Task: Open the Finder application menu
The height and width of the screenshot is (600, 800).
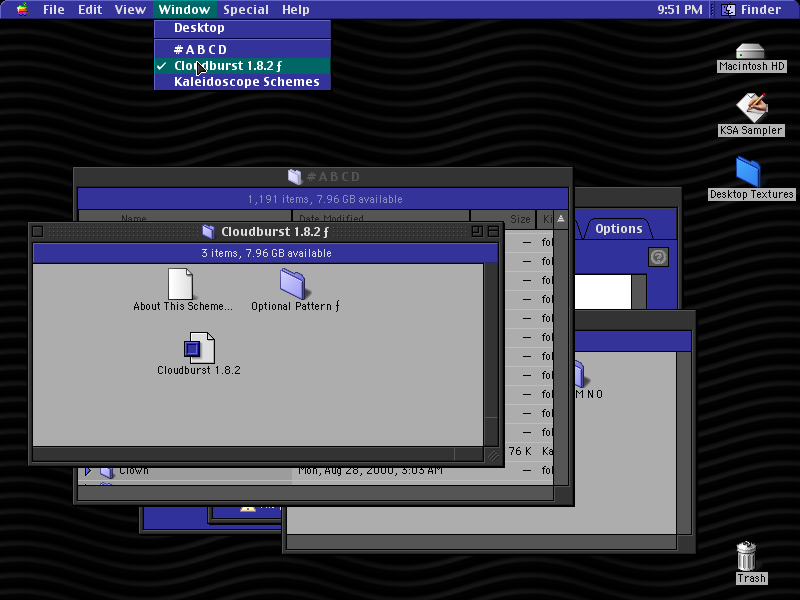Action: (751, 9)
